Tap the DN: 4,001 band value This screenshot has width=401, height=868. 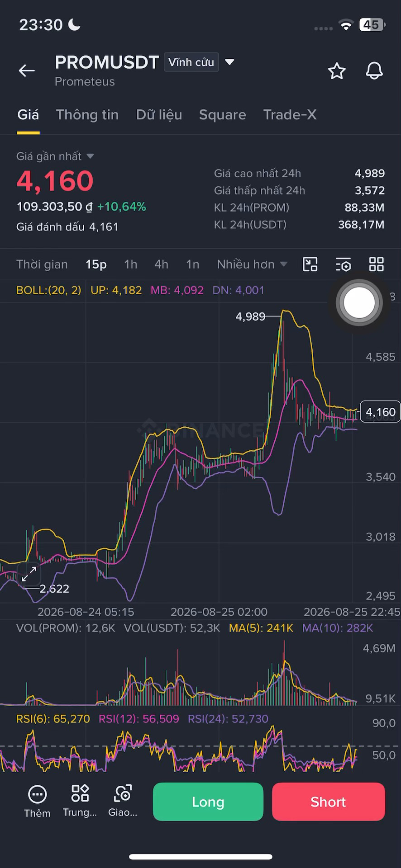tap(239, 290)
